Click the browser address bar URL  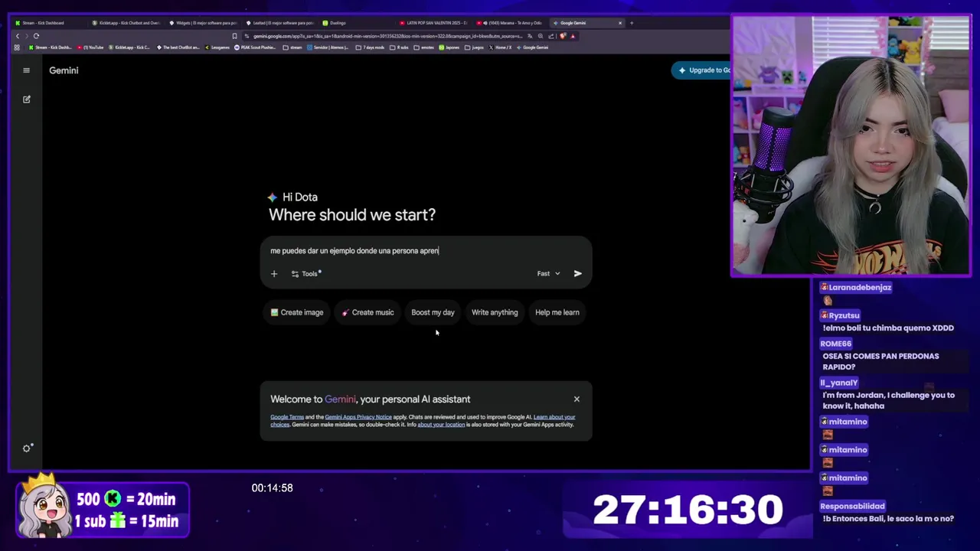point(387,36)
